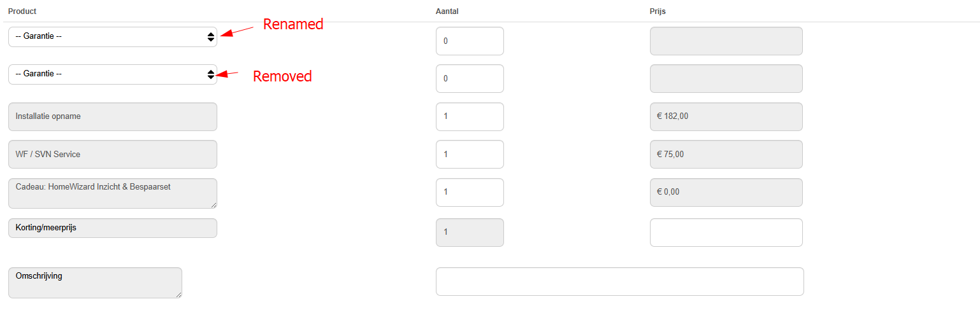This screenshot has width=980, height=313.
Task: Click the Aantal field for WF / SVN Service
Action: click(x=470, y=155)
